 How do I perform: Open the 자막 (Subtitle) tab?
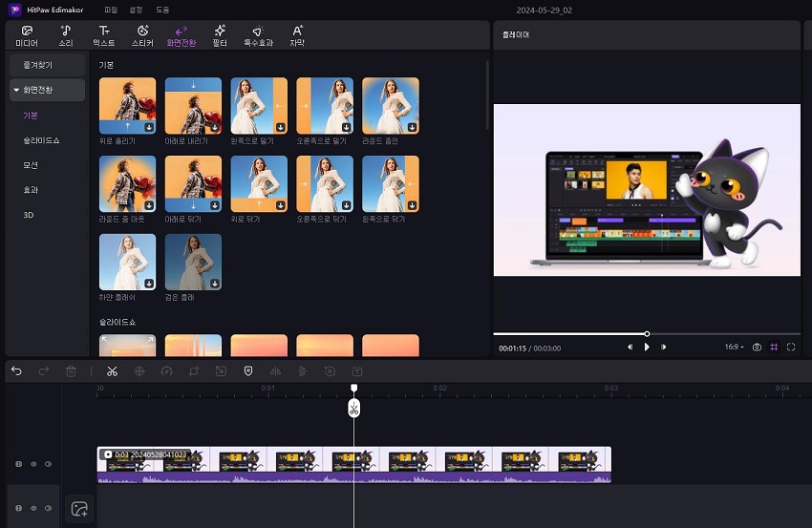297,35
